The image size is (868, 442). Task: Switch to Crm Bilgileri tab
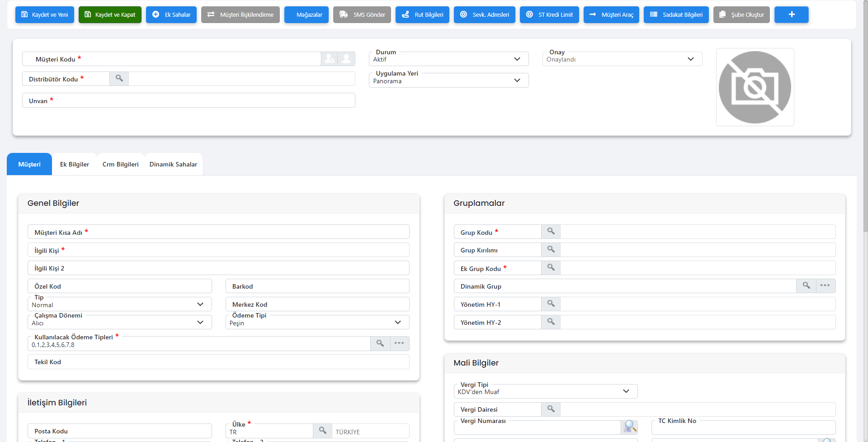pos(121,164)
